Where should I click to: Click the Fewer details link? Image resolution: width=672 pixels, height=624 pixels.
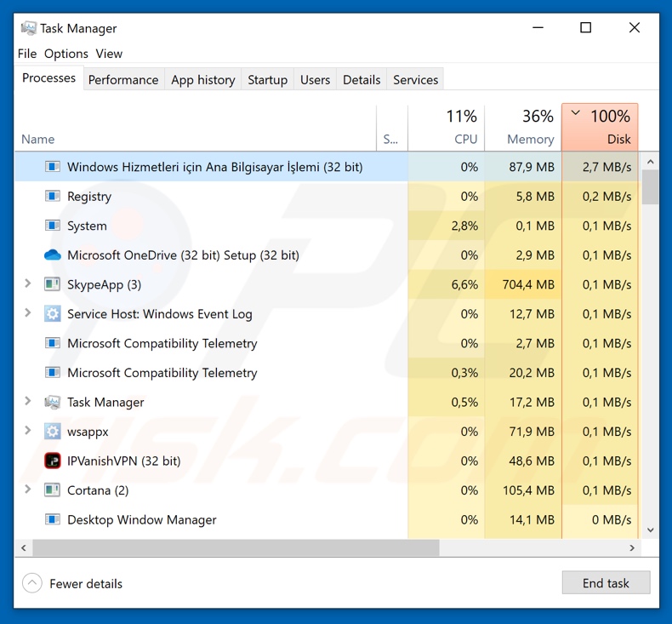(x=86, y=584)
